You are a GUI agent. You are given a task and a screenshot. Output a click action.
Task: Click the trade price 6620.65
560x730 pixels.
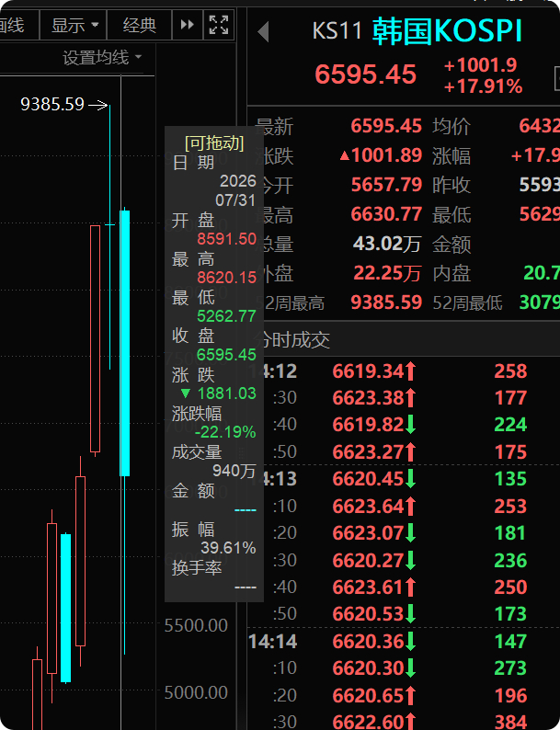(x=368, y=696)
